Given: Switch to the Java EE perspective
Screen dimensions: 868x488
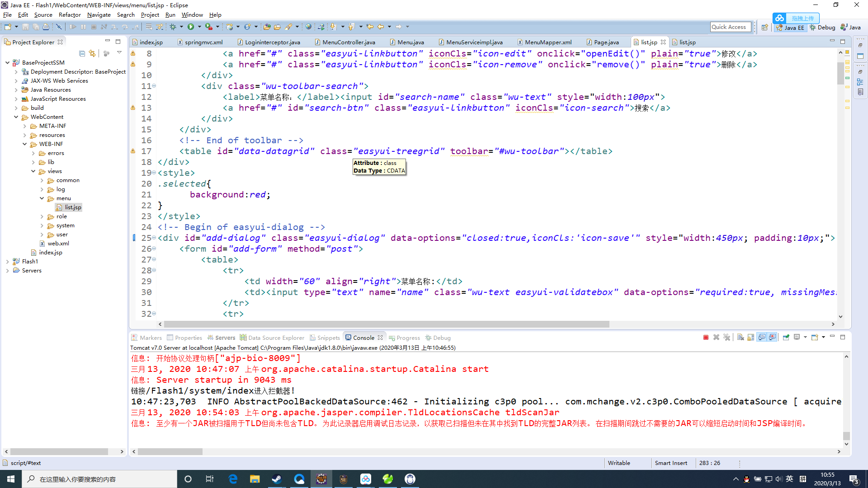Looking at the screenshot, I should tap(790, 28).
